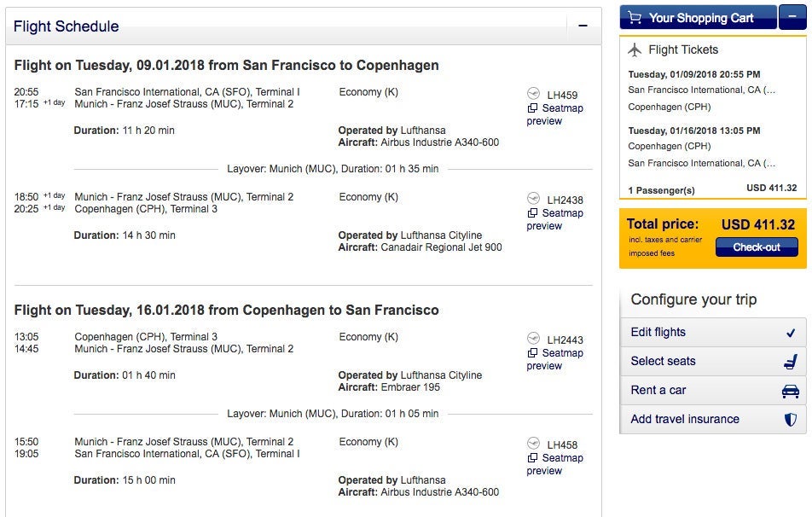Open Seatmap preview for flight LH458
This screenshot has height=517, width=812.
coord(554,464)
